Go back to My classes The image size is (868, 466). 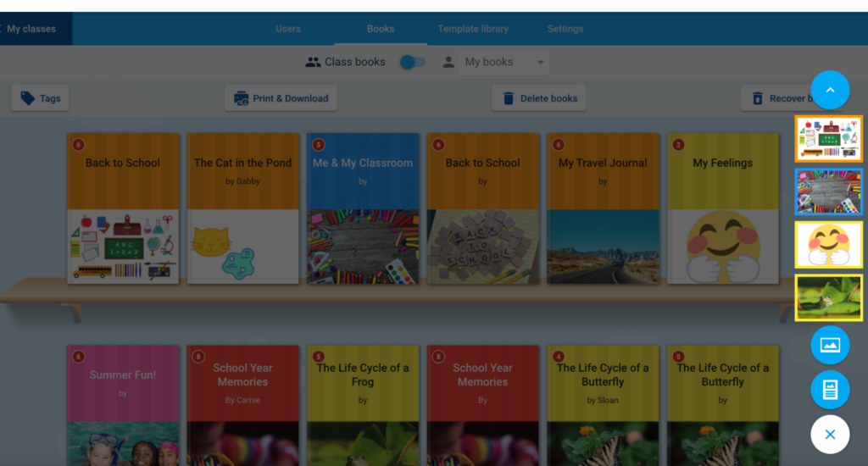pos(29,29)
